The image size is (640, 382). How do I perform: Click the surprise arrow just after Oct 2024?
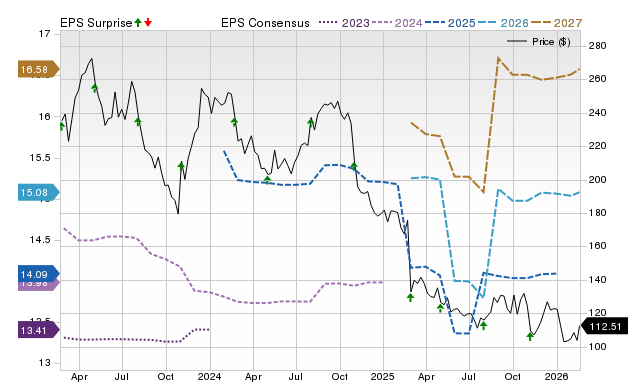[354, 166]
